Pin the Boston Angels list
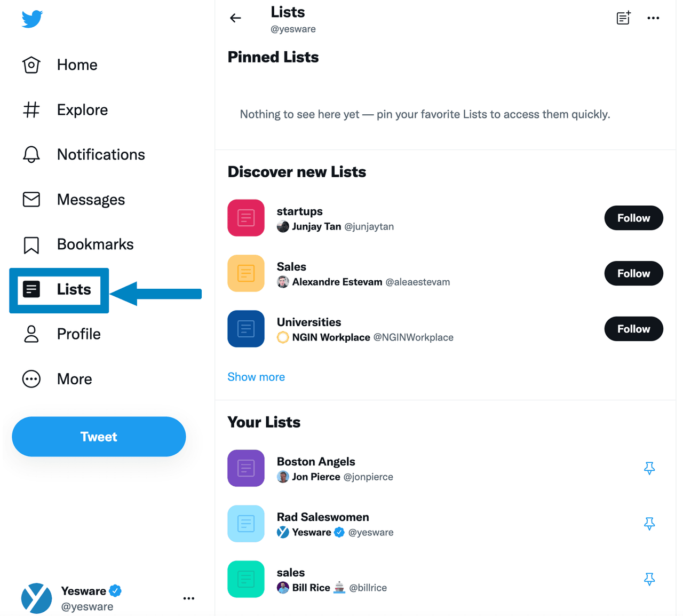683x616 pixels. (649, 468)
